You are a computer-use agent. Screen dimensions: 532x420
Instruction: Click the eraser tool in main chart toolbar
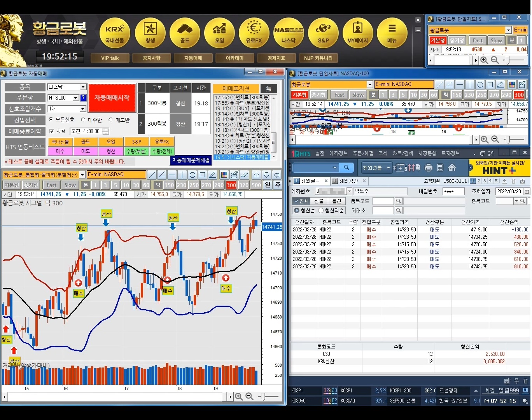[x=244, y=175]
